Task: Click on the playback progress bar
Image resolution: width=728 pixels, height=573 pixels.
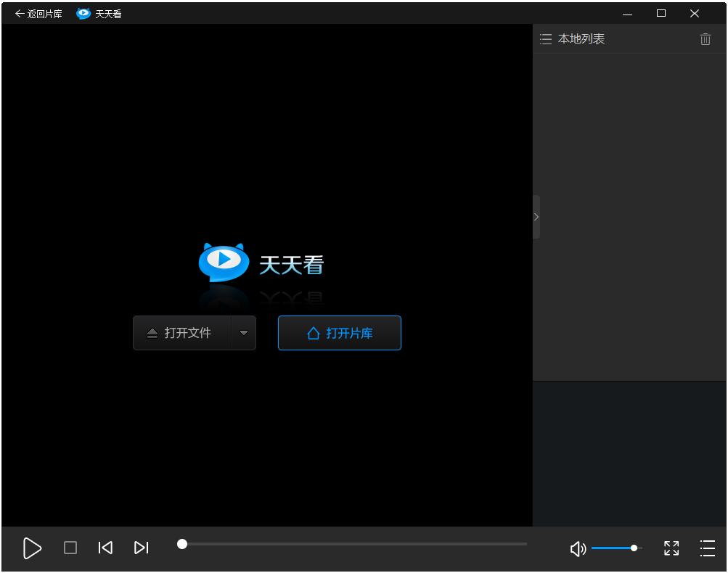Action: 353,544
